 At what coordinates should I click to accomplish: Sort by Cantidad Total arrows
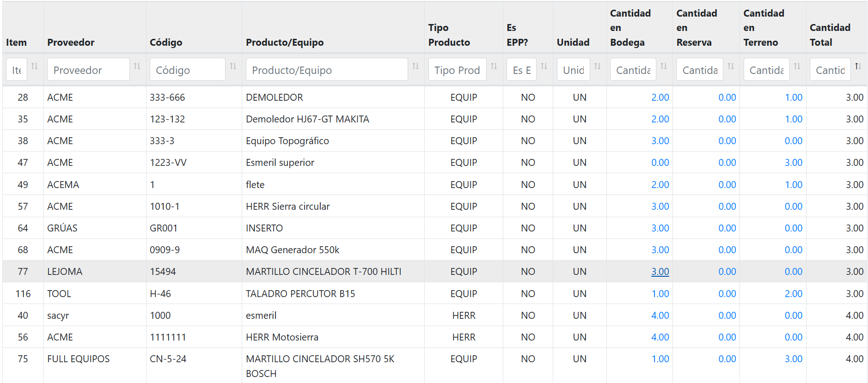pos(858,67)
